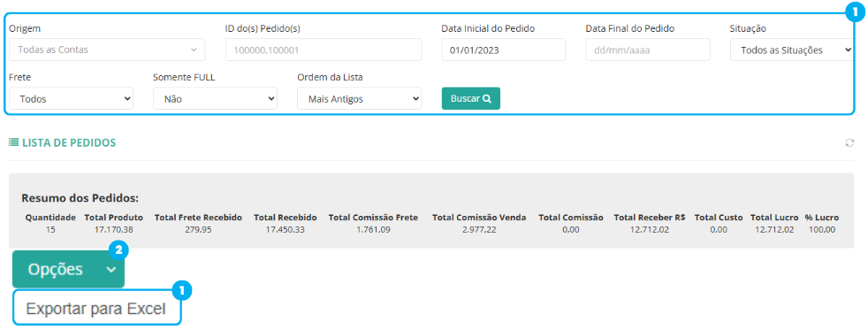Select Exportar para Excel menu option
The width and height of the screenshot is (868, 330).
pyautogui.click(x=97, y=308)
